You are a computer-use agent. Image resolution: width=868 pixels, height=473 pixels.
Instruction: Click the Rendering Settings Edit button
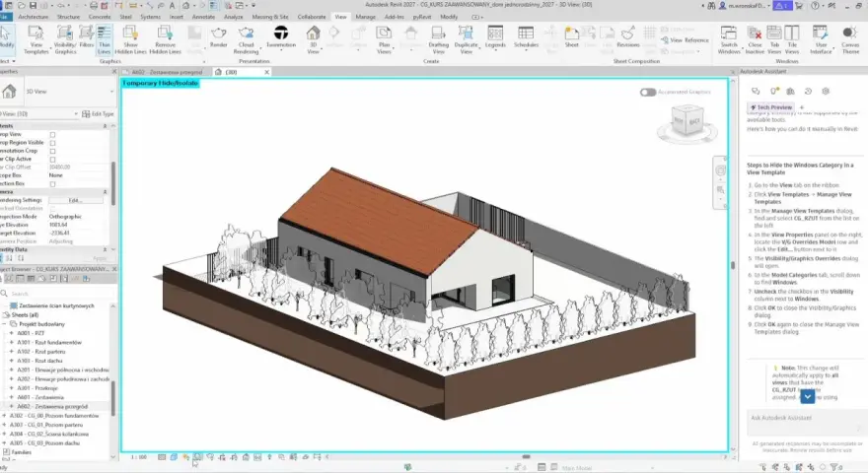75,200
